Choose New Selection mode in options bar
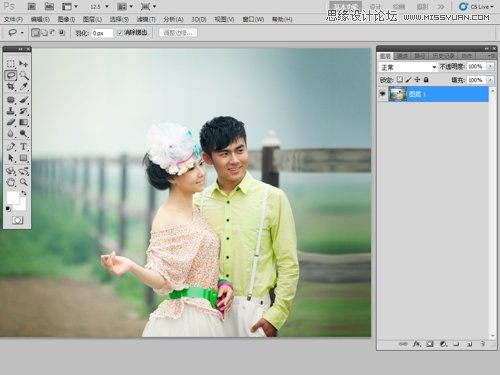 pyautogui.click(x=35, y=33)
